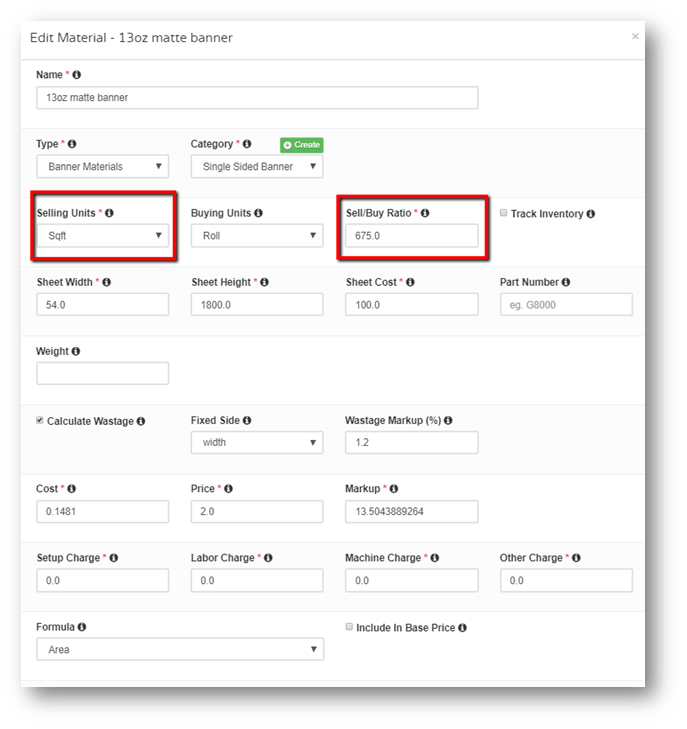
Task: Click info icon beside Formula label
Action: pos(82,627)
